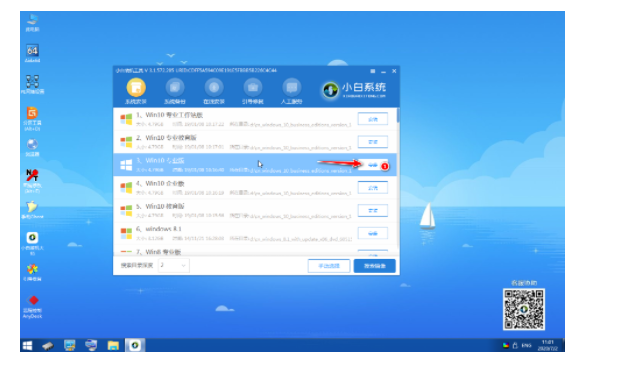641x374 pixels.
Task: Open the network tool desktop icon below AIDA64
Action: pyautogui.click(x=32, y=84)
